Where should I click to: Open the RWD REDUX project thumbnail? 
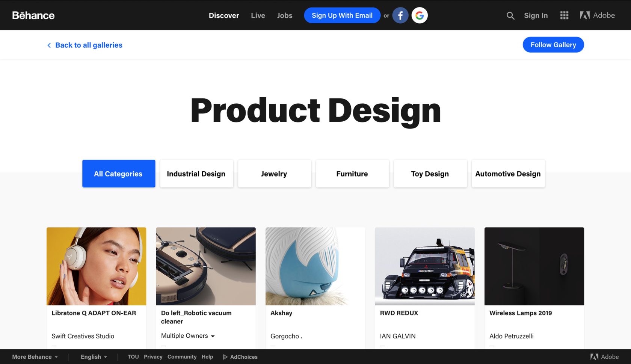(x=425, y=266)
